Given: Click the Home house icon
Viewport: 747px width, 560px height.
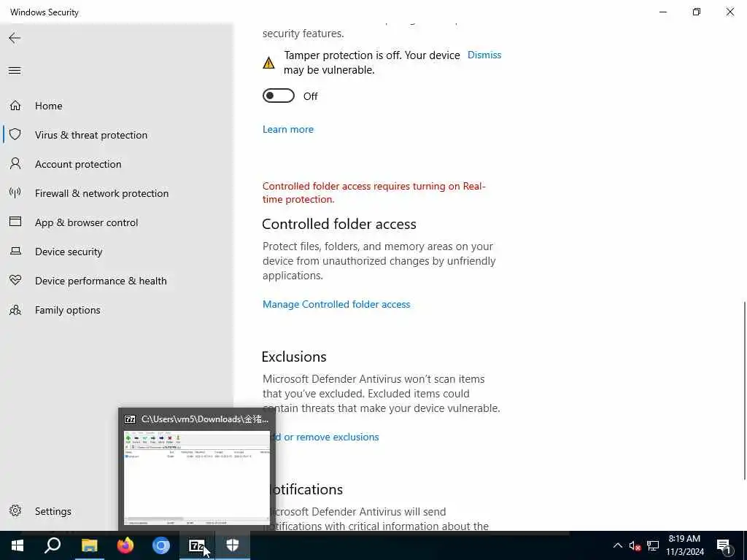Looking at the screenshot, I should click(15, 105).
